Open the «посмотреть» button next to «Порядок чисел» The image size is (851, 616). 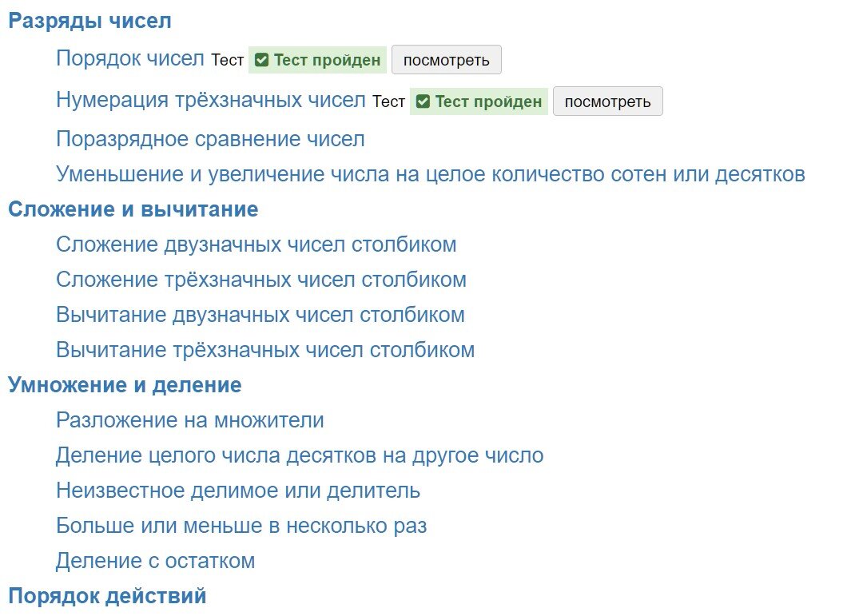(x=447, y=59)
